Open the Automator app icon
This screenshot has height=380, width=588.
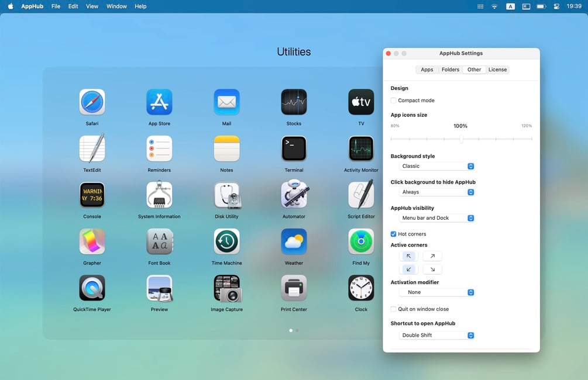(294, 194)
